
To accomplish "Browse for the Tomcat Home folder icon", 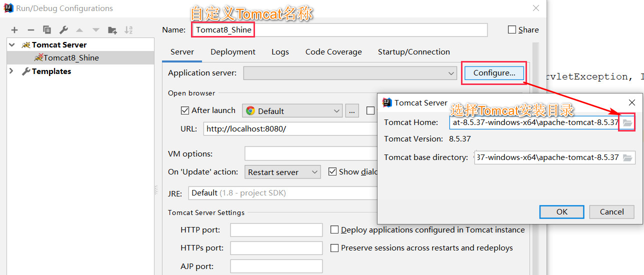I will point(627,122).
